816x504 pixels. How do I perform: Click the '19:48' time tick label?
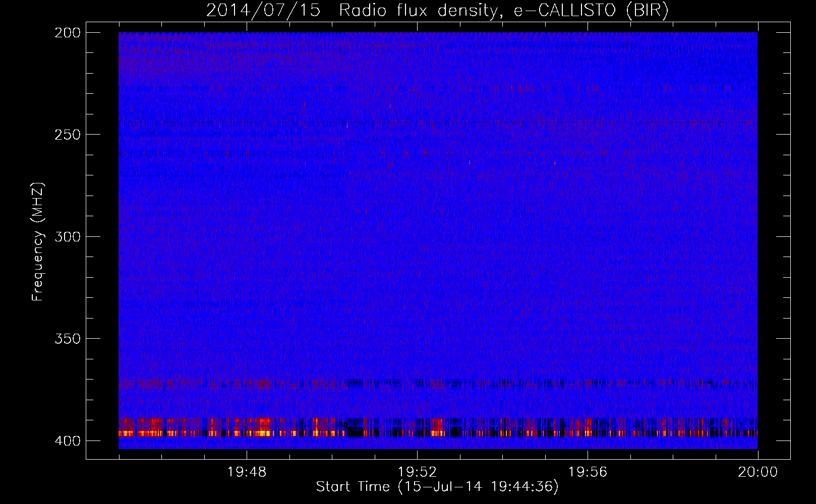(247, 472)
